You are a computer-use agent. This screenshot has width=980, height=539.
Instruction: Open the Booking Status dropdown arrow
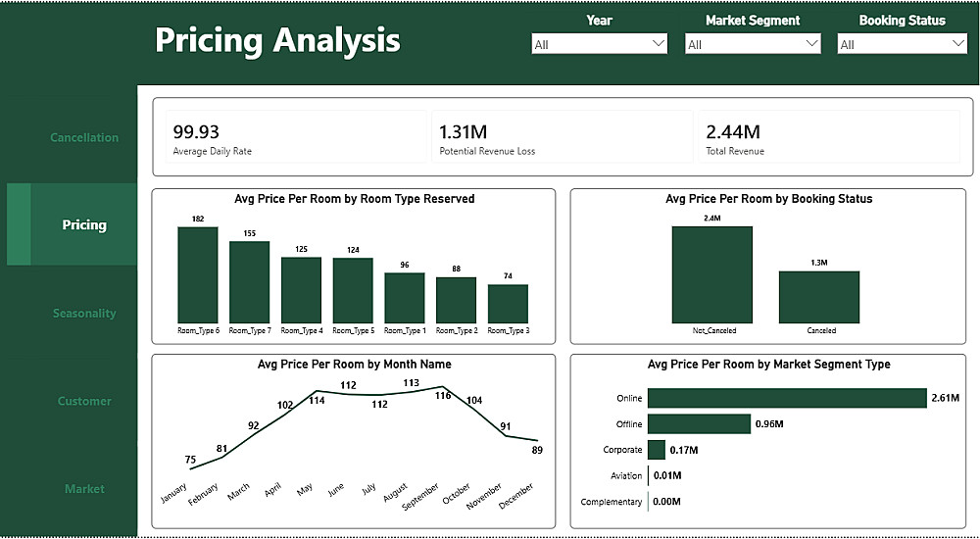[x=958, y=44]
